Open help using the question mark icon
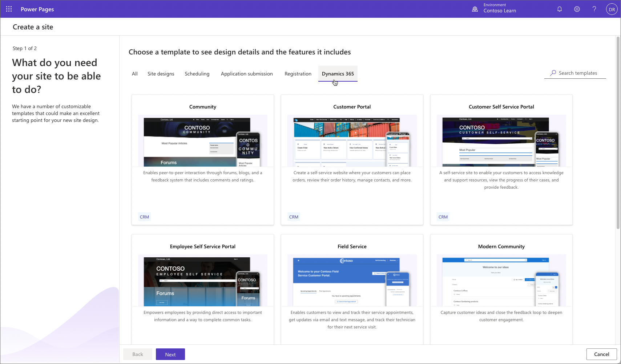The image size is (621, 364). click(x=594, y=9)
